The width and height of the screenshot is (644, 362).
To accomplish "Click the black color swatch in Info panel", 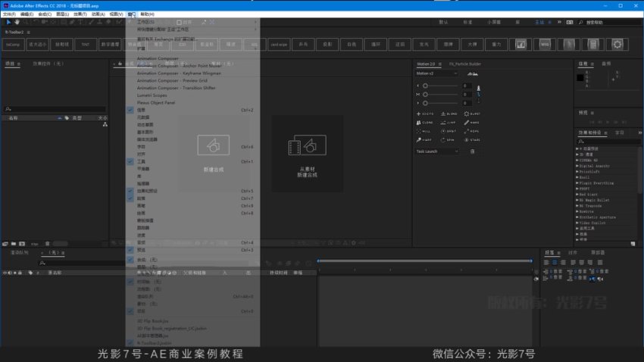I will [580, 77].
